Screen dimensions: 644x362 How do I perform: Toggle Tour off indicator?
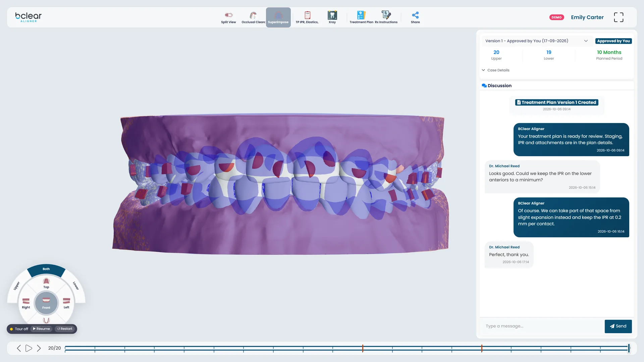(x=19, y=329)
